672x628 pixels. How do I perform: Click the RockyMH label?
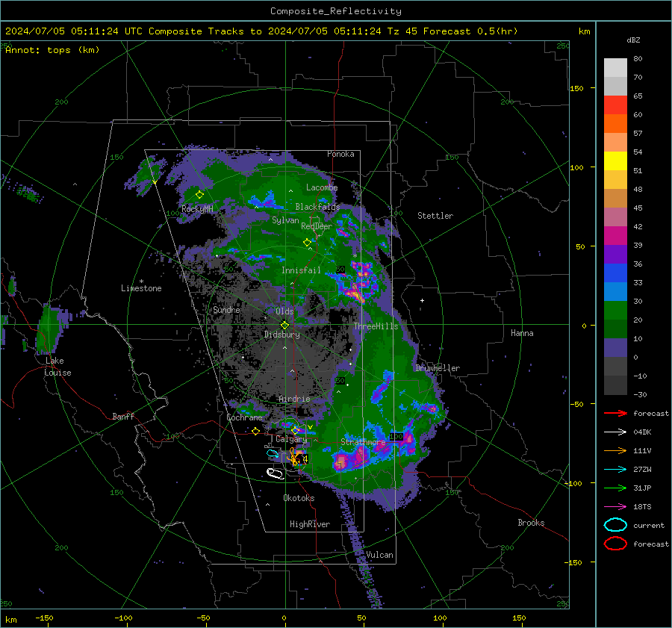197,209
